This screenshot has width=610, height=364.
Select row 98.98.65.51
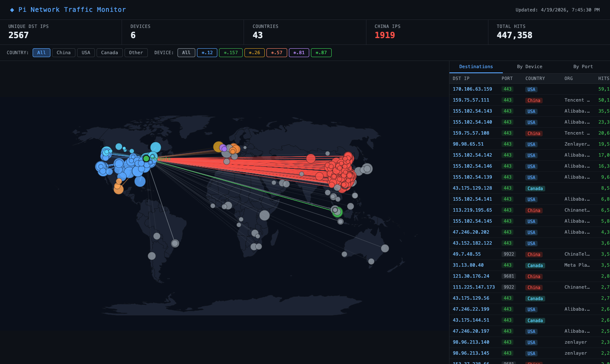pos(530,144)
